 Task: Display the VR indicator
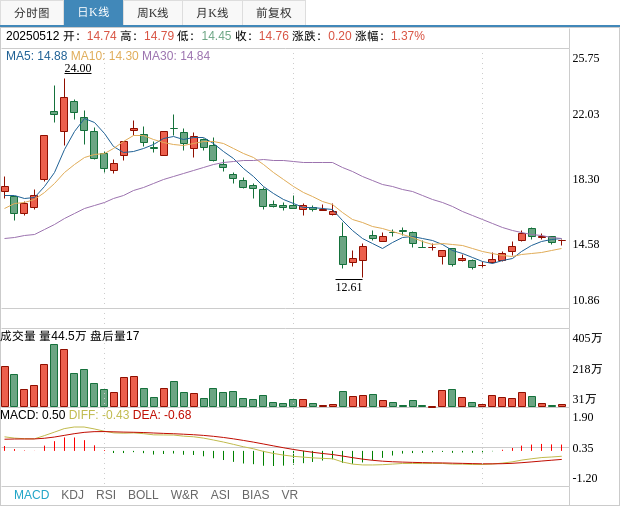point(289,495)
